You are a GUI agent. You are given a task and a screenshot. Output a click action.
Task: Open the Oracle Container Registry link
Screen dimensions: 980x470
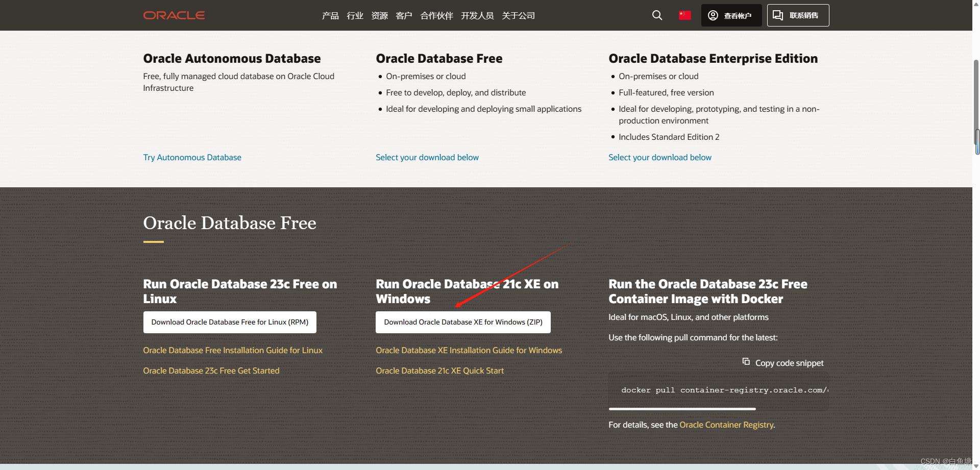pyautogui.click(x=726, y=425)
